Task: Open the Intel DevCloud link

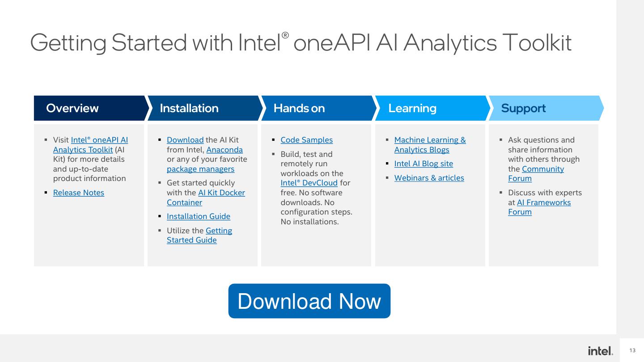Action: pos(309,183)
